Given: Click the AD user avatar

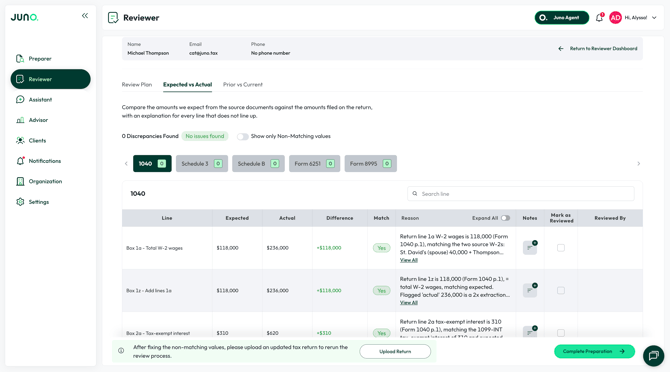Looking at the screenshot, I should coord(615,18).
